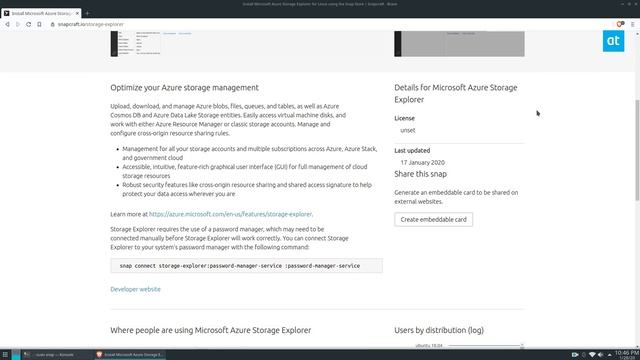640x360 pixels.
Task: Click the page vertical scrollbar thumb
Action: [637, 150]
